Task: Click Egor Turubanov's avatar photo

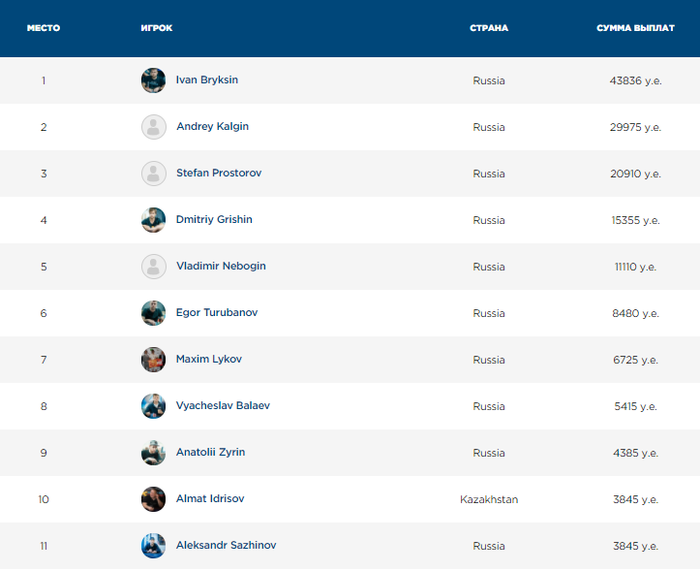Action: click(x=153, y=313)
